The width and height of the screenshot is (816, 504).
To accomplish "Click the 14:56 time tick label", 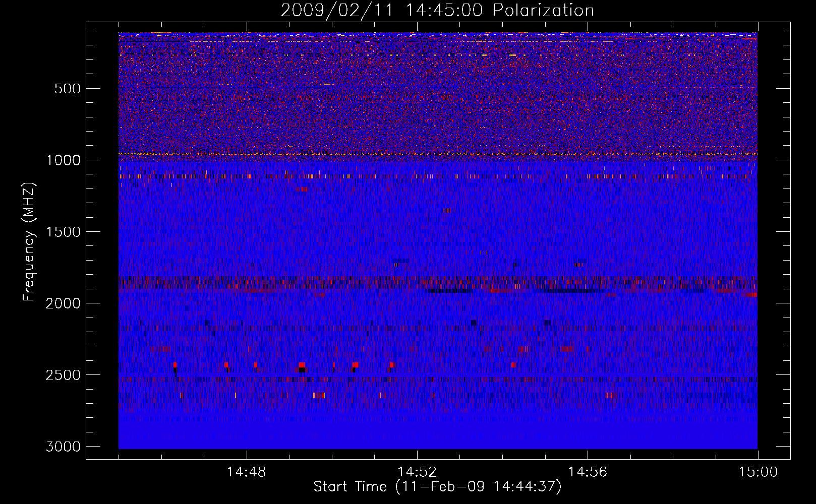I will pos(588,472).
